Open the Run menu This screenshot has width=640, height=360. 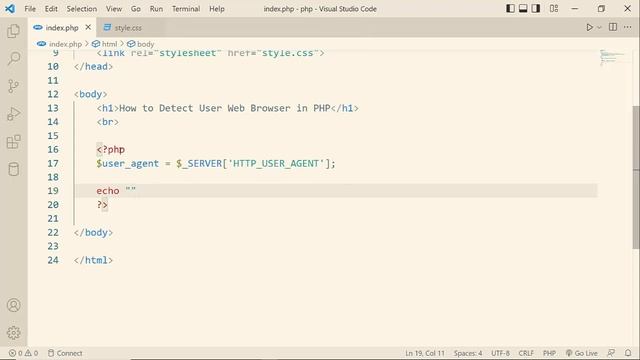pyautogui.click(x=156, y=9)
